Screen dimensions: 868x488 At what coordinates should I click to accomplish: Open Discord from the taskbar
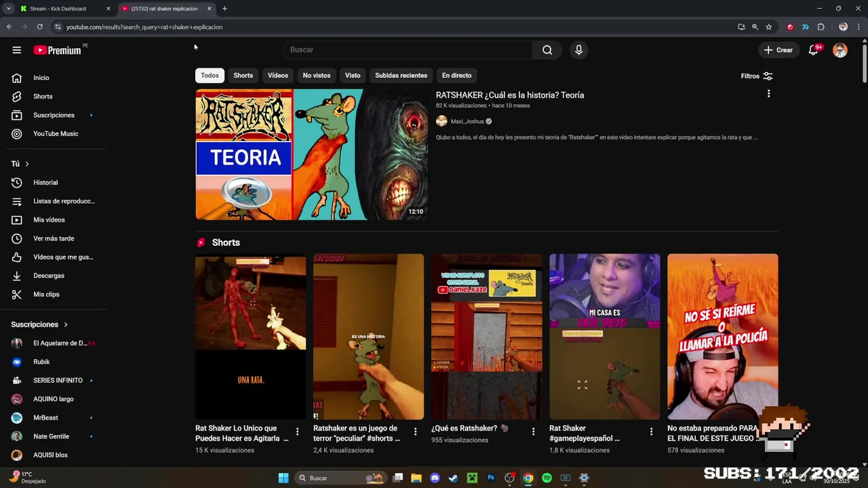click(x=435, y=478)
